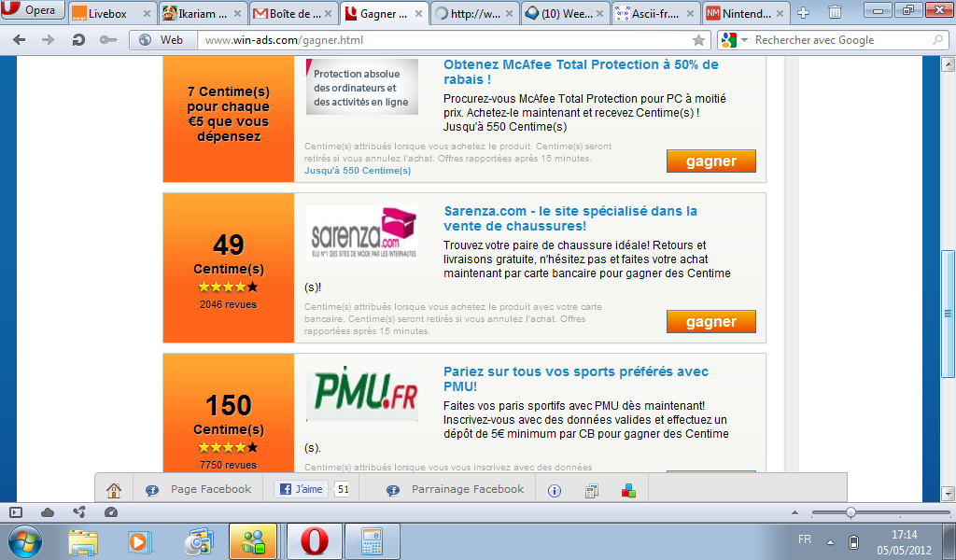Click the Facebook J'aime button
The image size is (956, 560).
click(302, 489)
